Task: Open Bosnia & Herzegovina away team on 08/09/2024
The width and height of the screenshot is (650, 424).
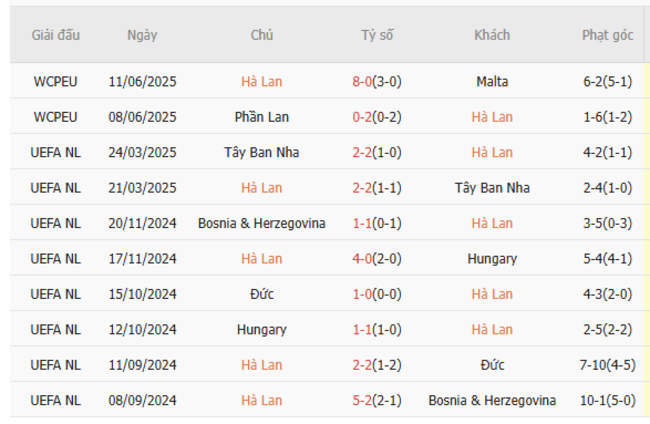Action: [492, 400]
